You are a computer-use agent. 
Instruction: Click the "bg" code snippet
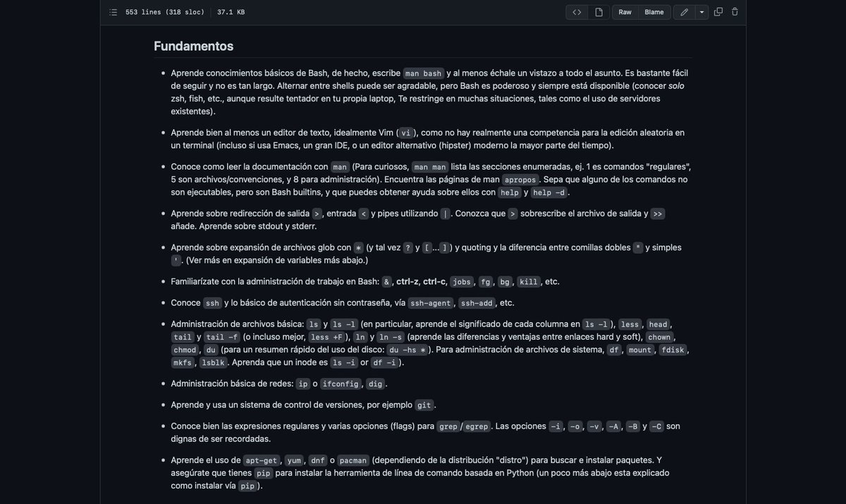coord(504,282)
